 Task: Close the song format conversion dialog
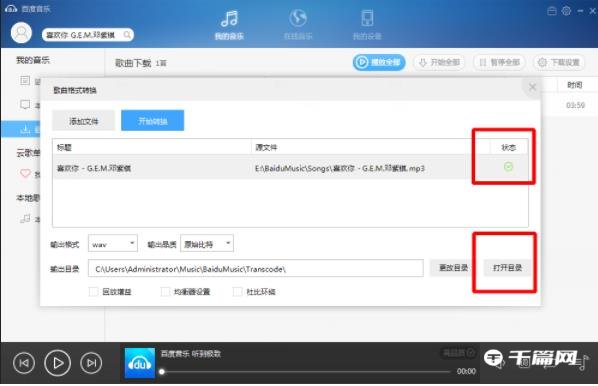coord(532,87)
